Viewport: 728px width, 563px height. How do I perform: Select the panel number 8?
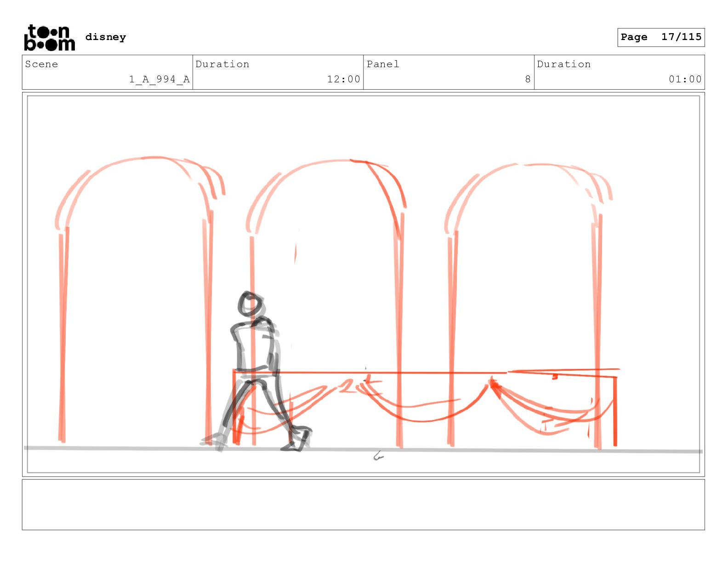click(x=528, y=79)
